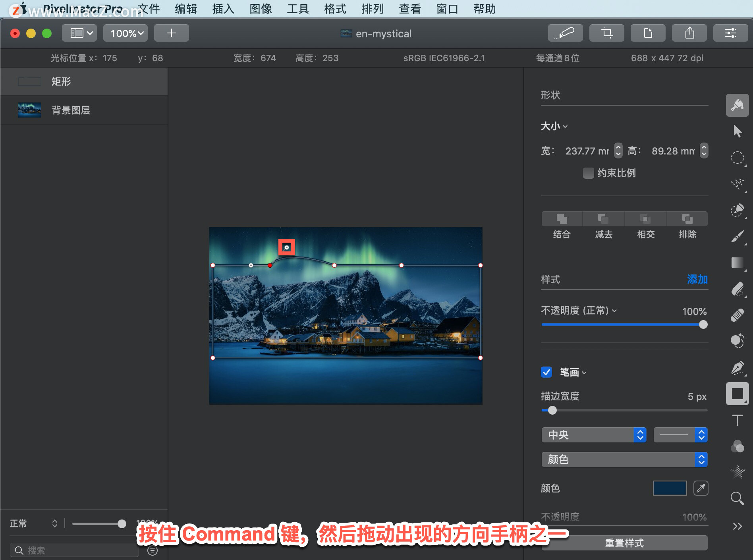
Task: Open the 窗口 menu
Action: coord(446,9)
